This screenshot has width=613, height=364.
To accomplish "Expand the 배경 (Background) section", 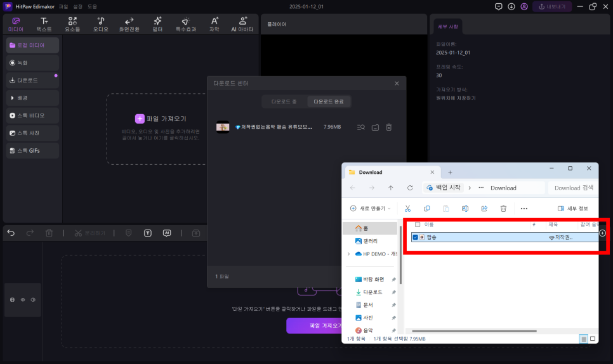I will click(32, 98).
